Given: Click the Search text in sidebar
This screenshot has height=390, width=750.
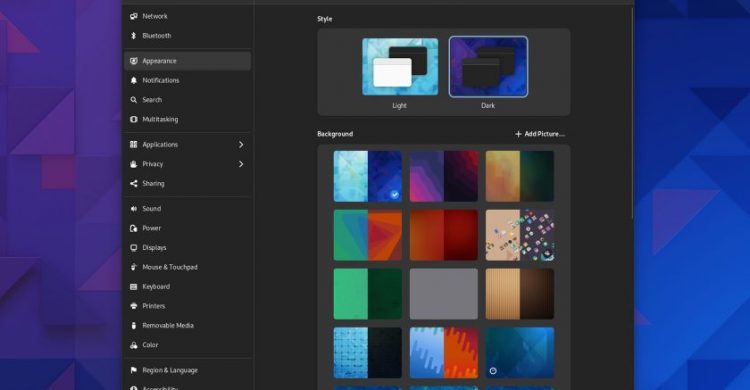Looking at the screenshot, I should tap(152, 100).
